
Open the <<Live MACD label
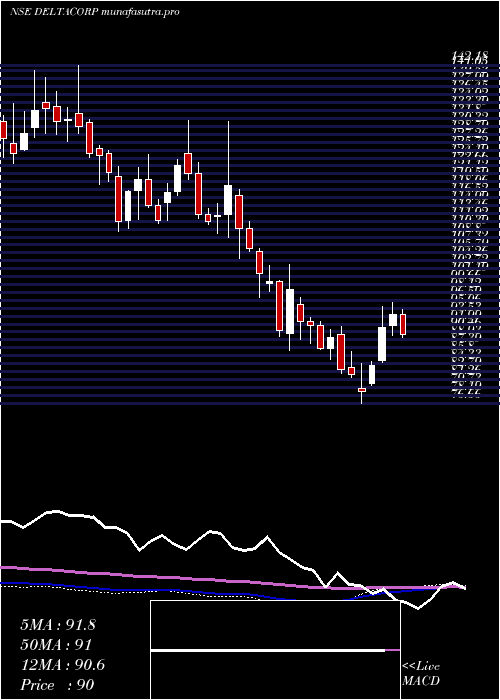[421, 674]
